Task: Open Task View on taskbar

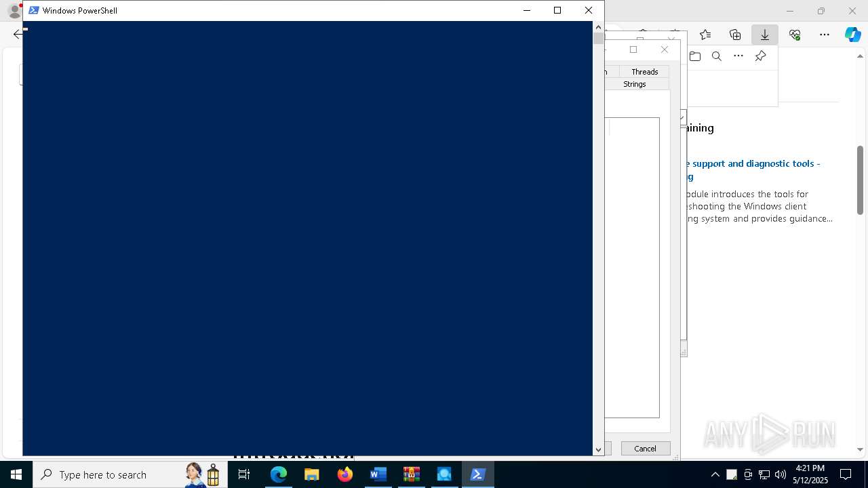Action: 244,474
